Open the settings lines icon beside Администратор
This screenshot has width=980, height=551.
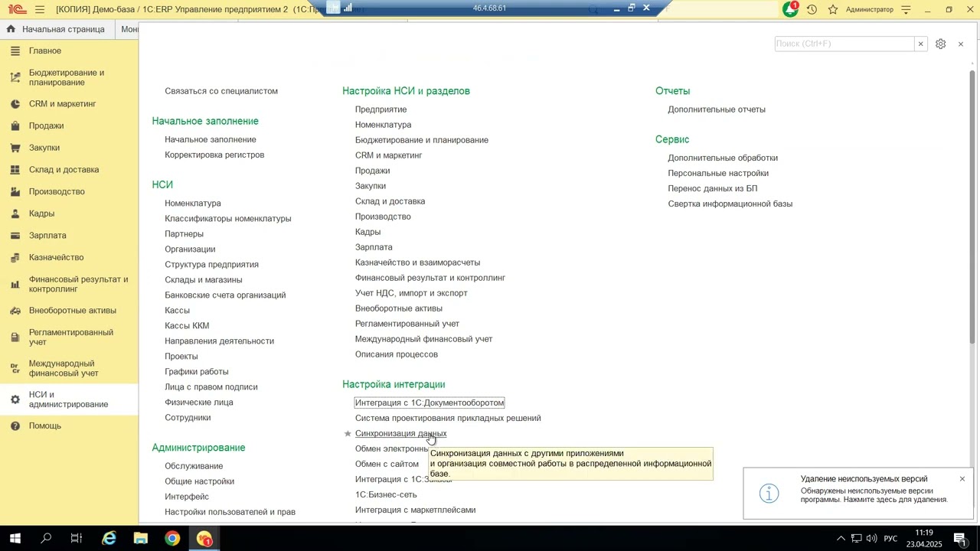(906, 9)
